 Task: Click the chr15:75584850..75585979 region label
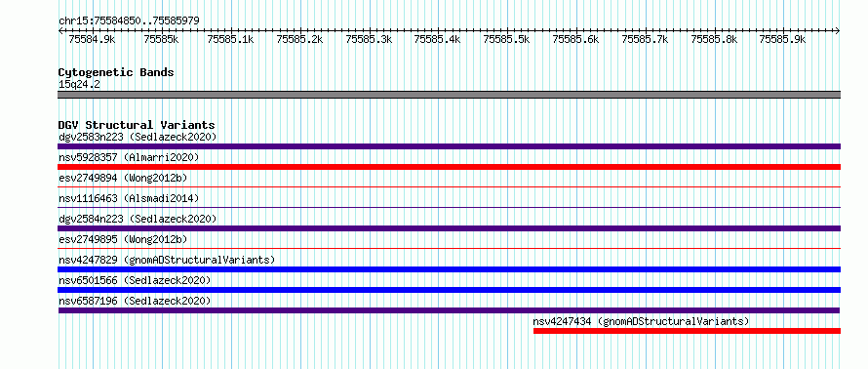[129, 21]
